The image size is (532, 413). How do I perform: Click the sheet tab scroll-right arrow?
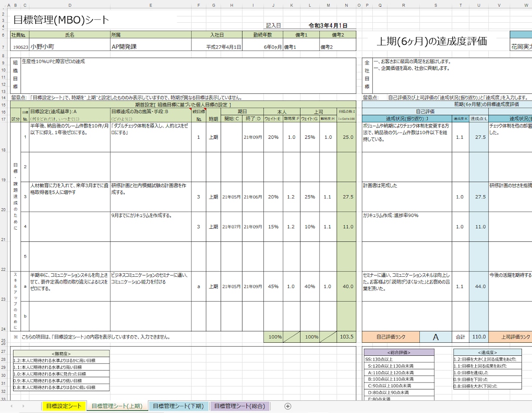(23, 406)
